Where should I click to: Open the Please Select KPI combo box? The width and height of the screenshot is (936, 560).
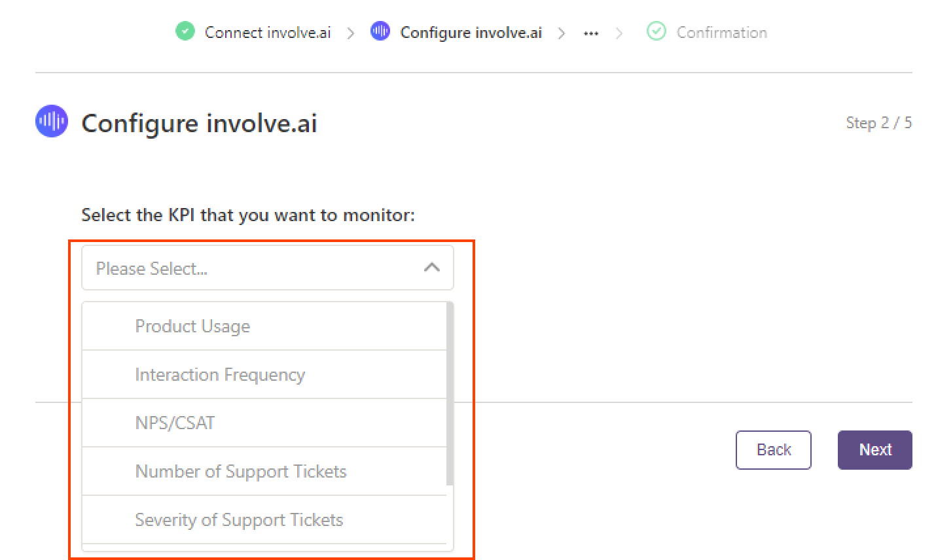click(x=267, y=268)
